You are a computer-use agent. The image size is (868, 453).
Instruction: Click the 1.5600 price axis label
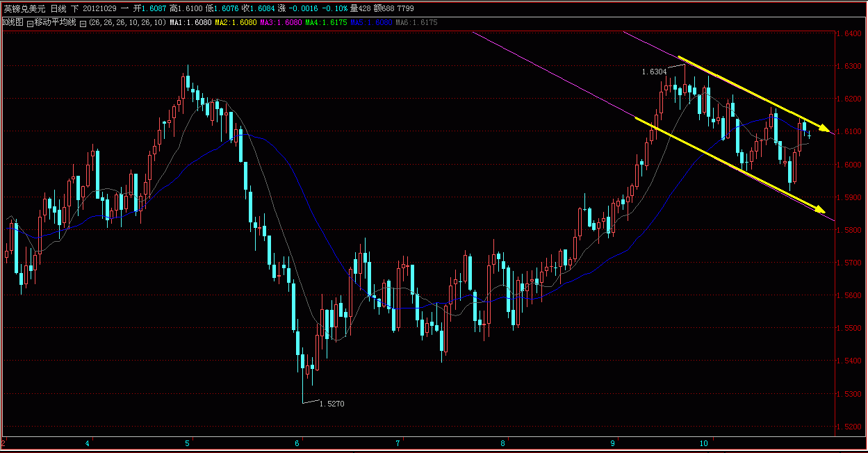(849, 295)
